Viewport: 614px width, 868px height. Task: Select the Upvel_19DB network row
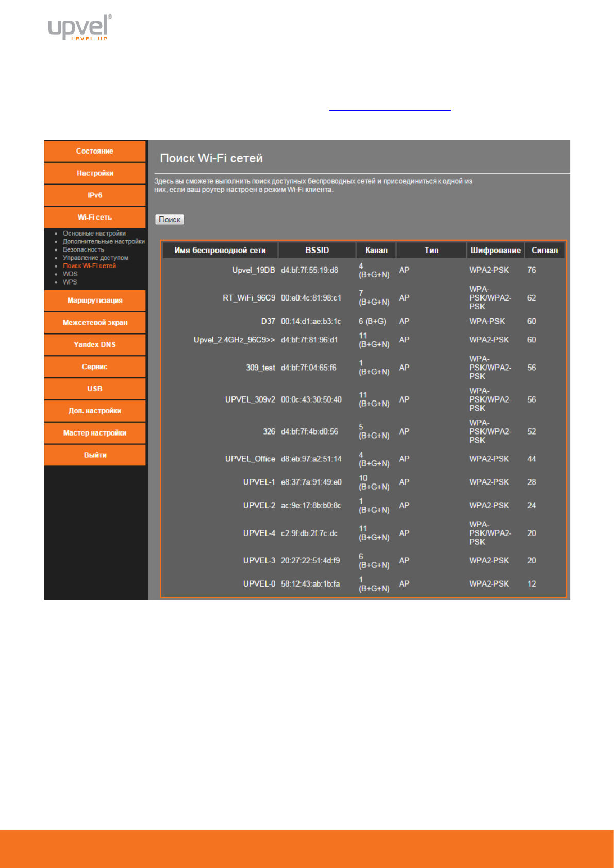pyautogui.click(x=253, y=270)
